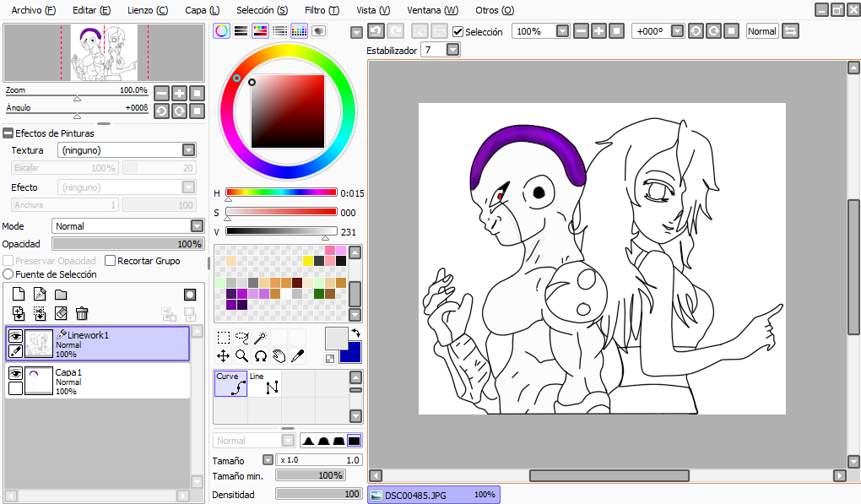This screenshot has height=504, width=861.
Task: Choose the softest brush edge shape
Action: point(309,441)
